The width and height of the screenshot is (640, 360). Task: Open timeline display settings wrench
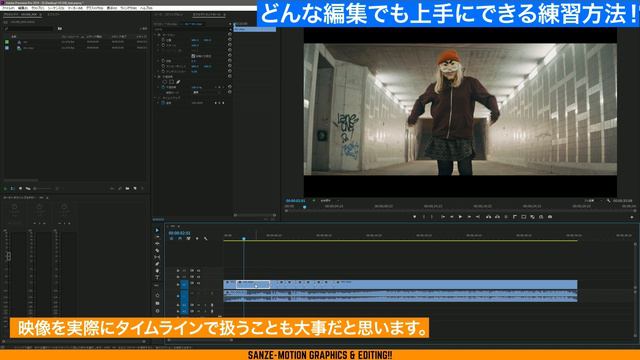pos(205,238)
